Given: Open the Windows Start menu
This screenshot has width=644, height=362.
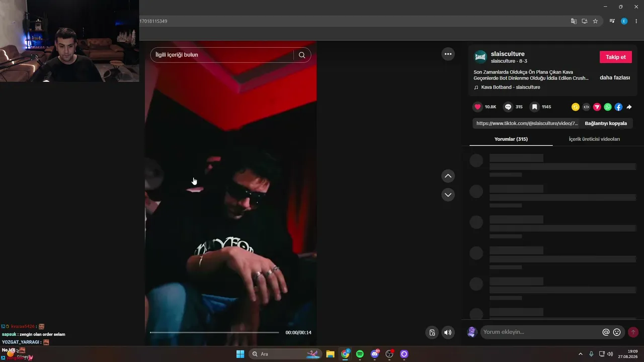Looking at the screenshot, I should (240, 354).
